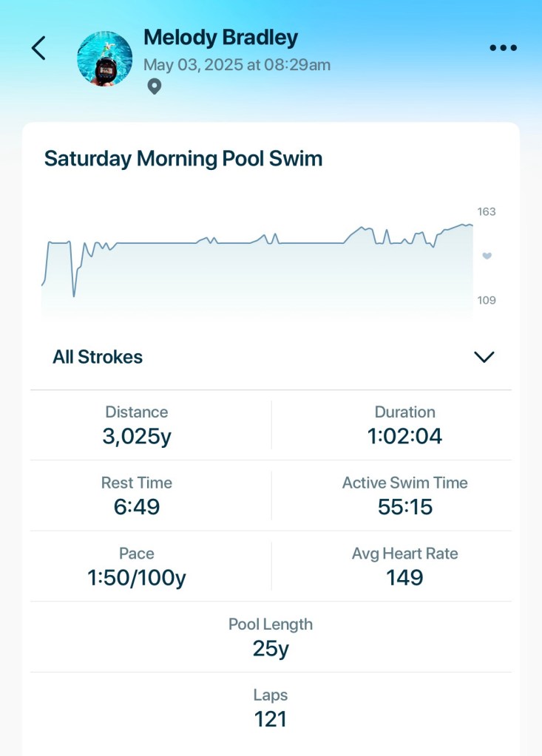
Task: Click the 163 max heart rate label
Action: click(487, 212)
